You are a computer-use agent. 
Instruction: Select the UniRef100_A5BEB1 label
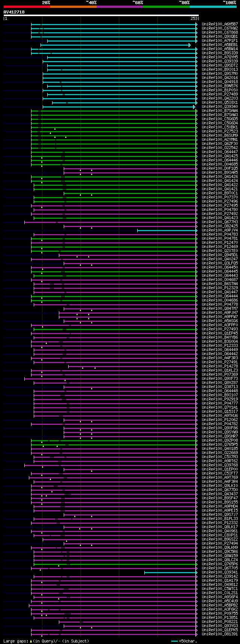click(220, 45)
